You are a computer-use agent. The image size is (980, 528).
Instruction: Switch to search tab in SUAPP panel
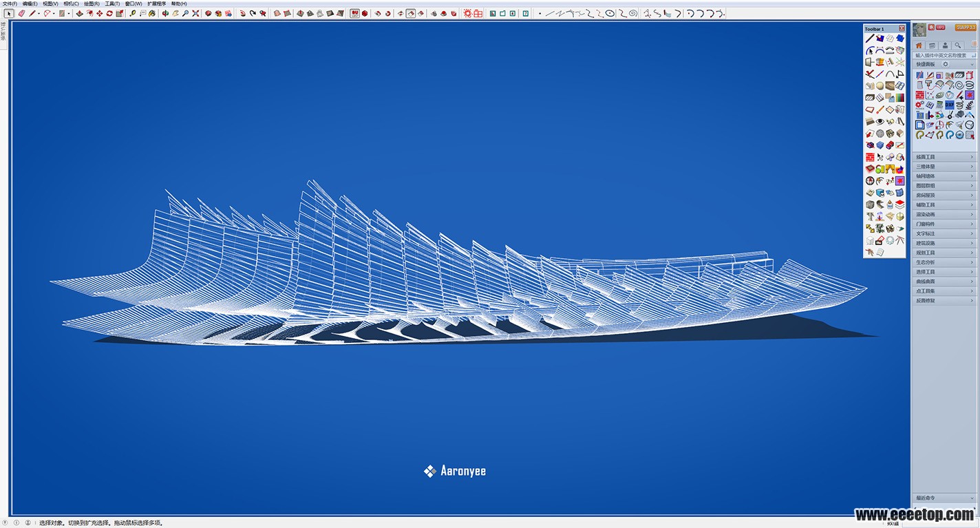click(958, 45)
